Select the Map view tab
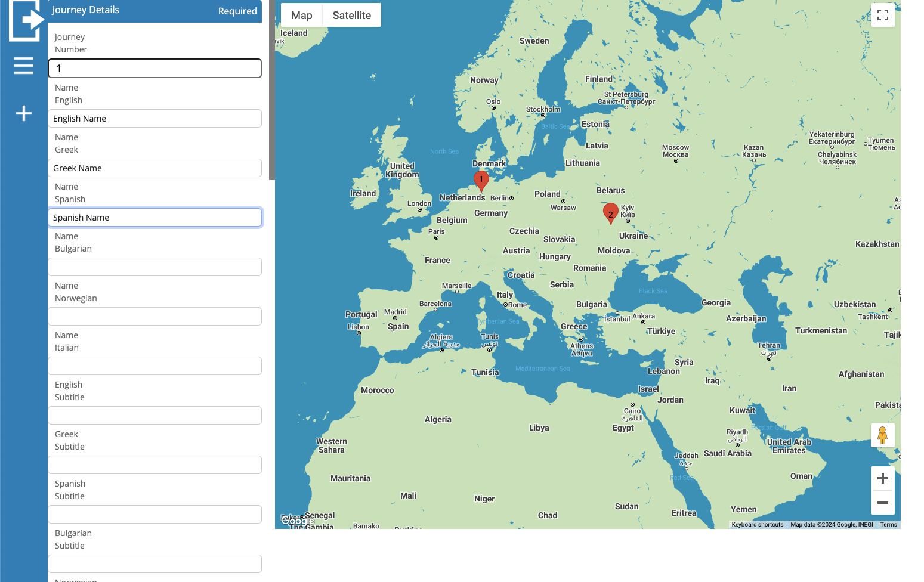This screenshot has height=582, width=924. (x=301, y=16)
